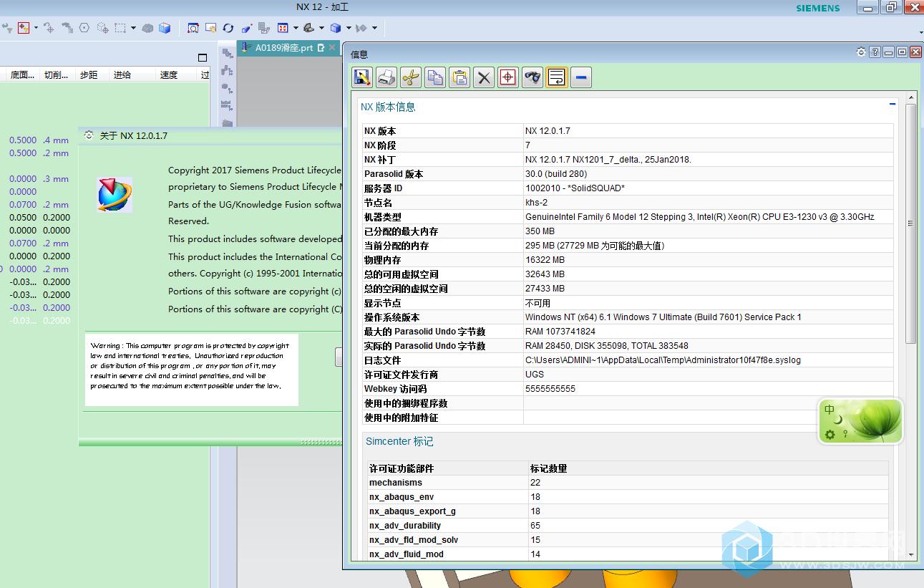
Task: Open the IME widget settings gear
Action: coord(830,434)
